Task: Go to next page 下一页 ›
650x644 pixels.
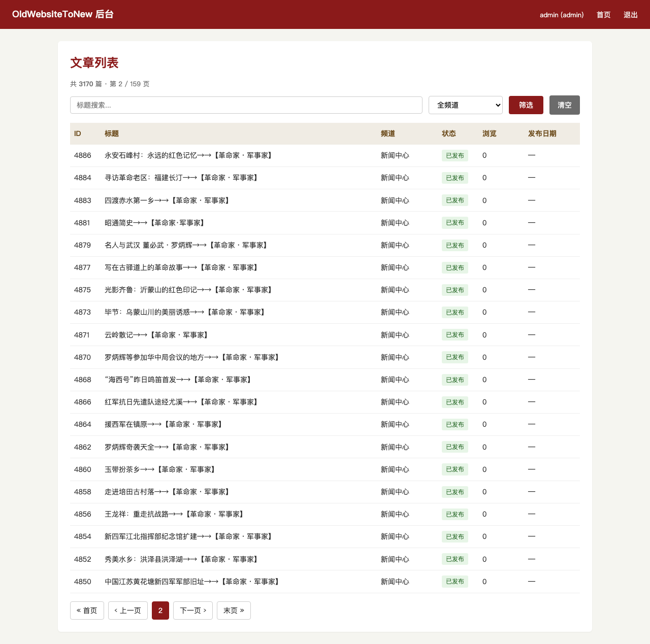Action: [x=193, y=611]
